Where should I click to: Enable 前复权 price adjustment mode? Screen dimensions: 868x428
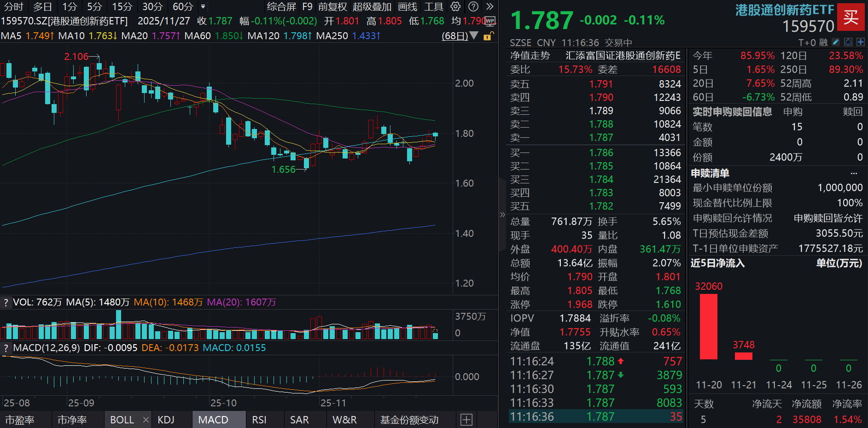pyautogui.click(x=332, y=7)
